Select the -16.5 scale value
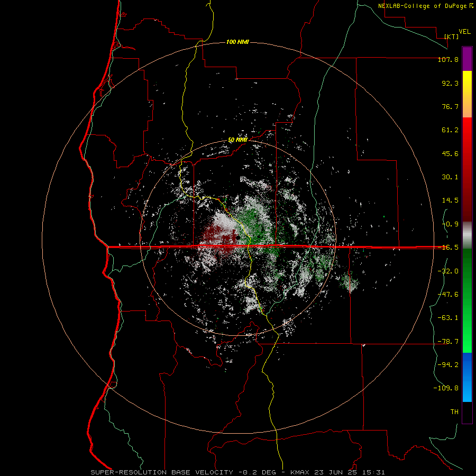 (448, 248)
